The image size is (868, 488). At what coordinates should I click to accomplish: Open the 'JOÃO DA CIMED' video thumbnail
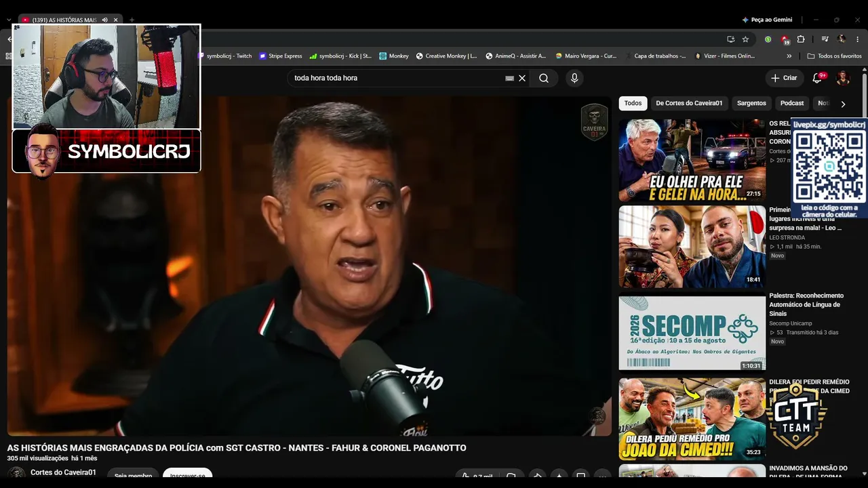coord(692,419)
